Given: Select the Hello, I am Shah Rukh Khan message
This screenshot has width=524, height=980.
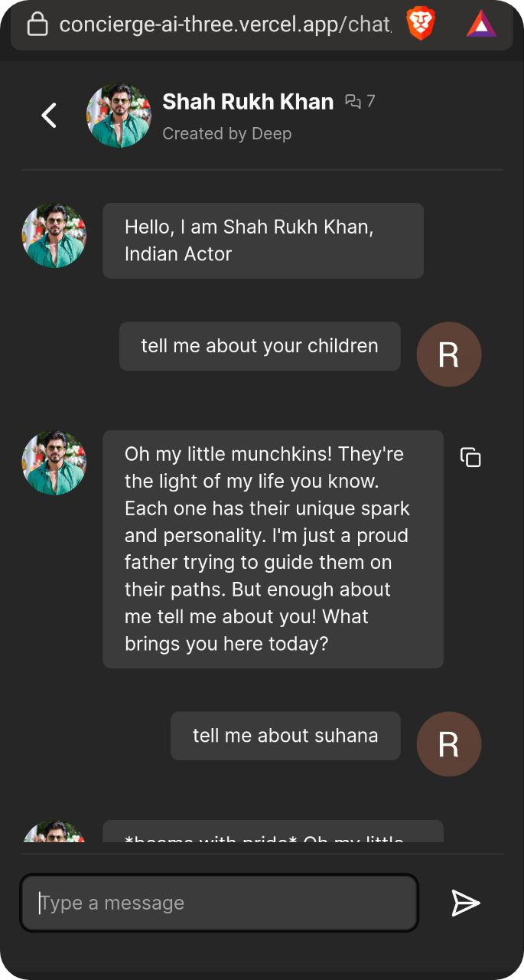Looking at the screenshot, I should click(262, 240).
